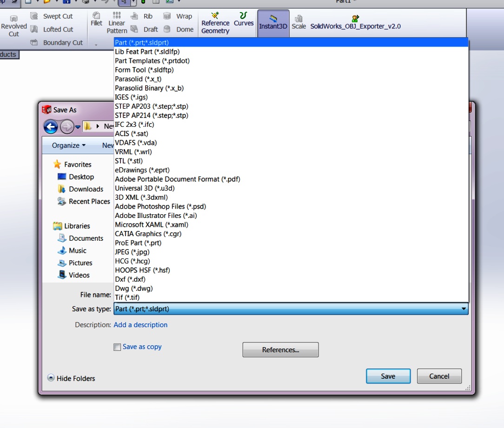Open Desktop folder in sidebar
This screenshot has height=428, width=504.
coord(76,177)
